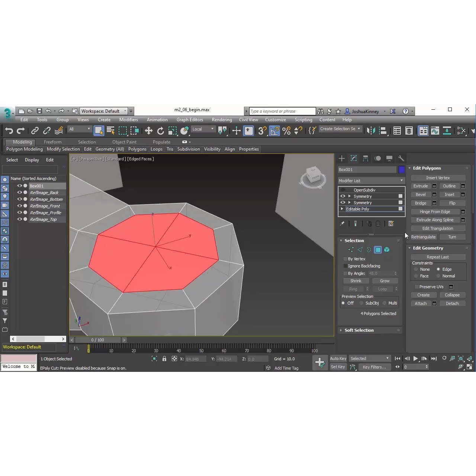The height and width of the screenshot is (476, 476).
Task: Select Polygon sub-object level icon
Action: 378,250
